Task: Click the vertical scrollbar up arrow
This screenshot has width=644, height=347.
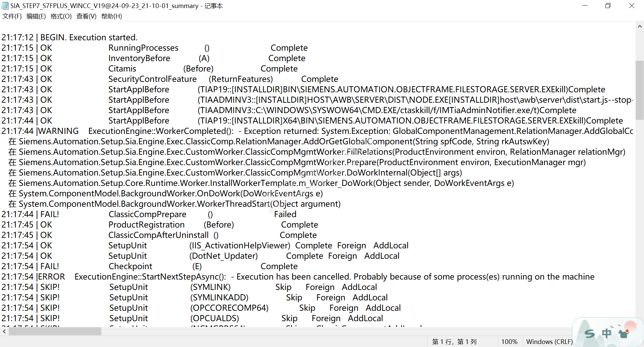Action: [640, 27]
